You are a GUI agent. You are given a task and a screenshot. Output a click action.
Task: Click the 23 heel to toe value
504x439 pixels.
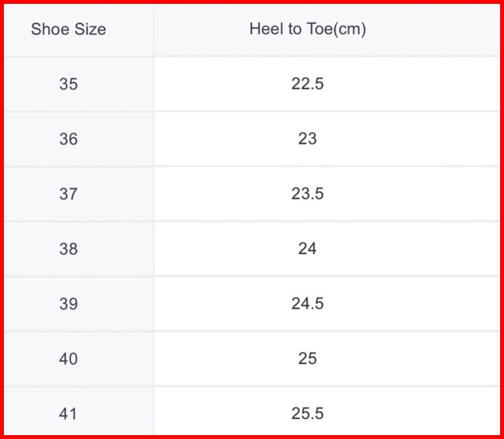pos(307,139)
